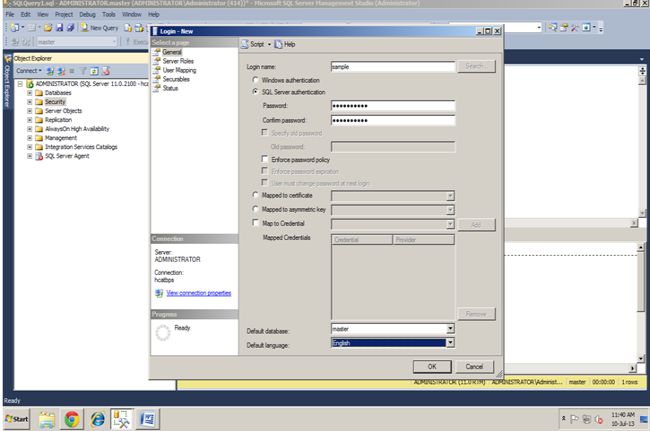Collapse the ADMINISTRATOR server node
The image size is (650, 431).
click(x=19, y=84)
